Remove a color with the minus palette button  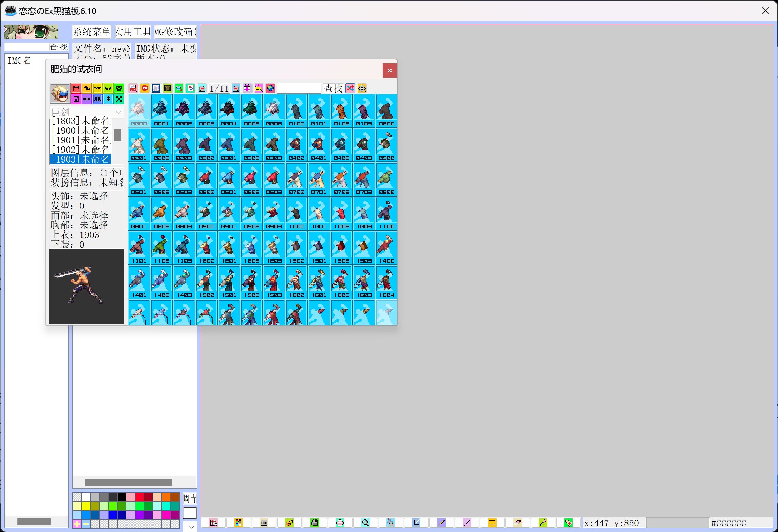[x=86, y=524]
